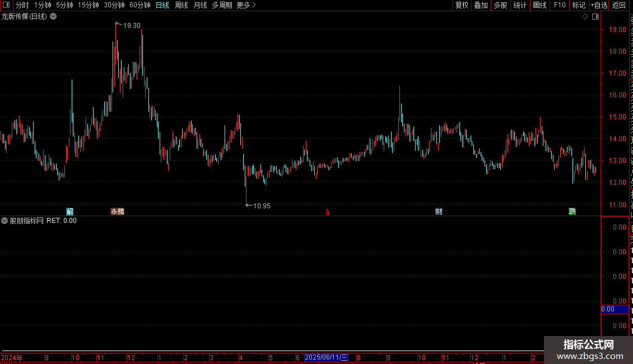Click the 19.30 high price label

pos(132,25)
